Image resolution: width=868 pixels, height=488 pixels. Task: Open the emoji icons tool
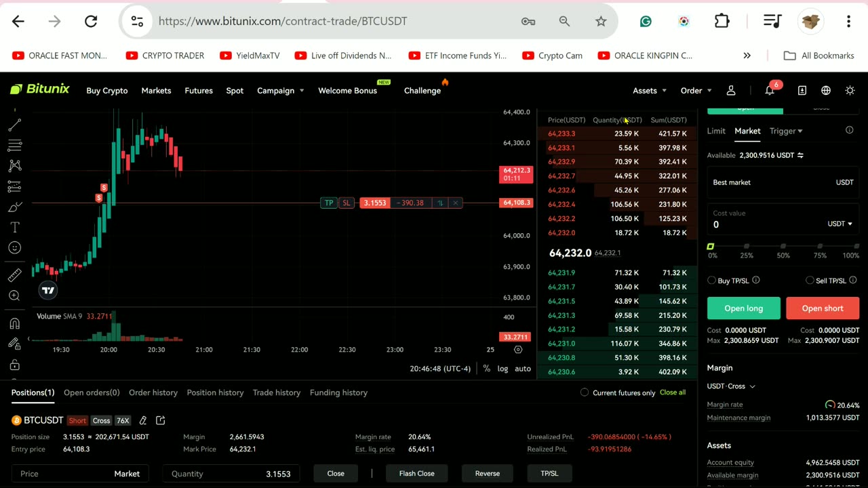pos(14,248)
